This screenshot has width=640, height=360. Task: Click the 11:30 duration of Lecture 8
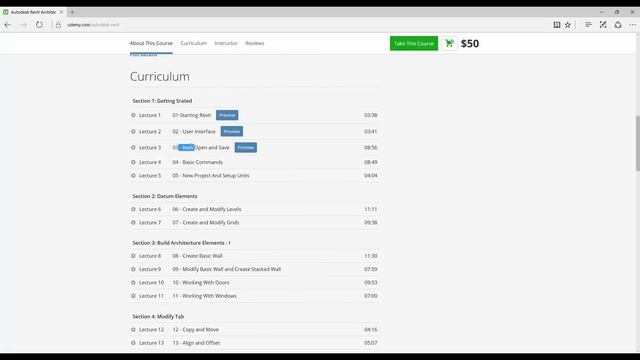(371, 256)
